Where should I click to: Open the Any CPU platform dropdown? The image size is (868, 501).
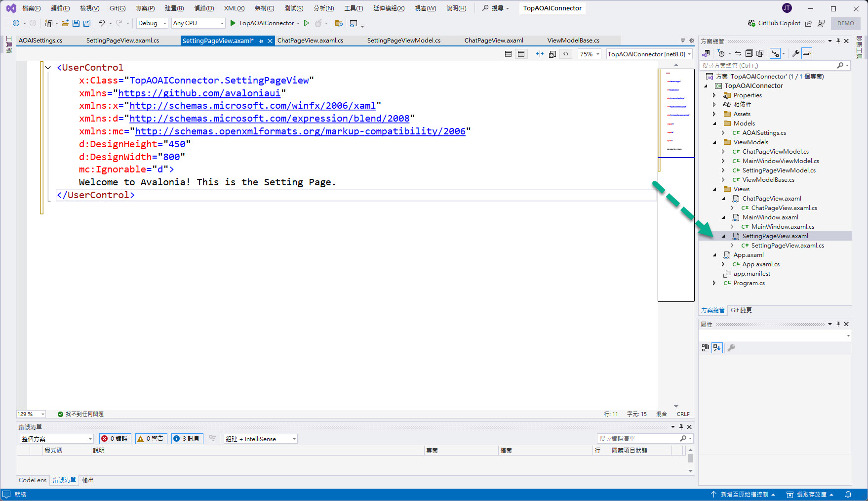pyautogui.click(x=198, y=23)
